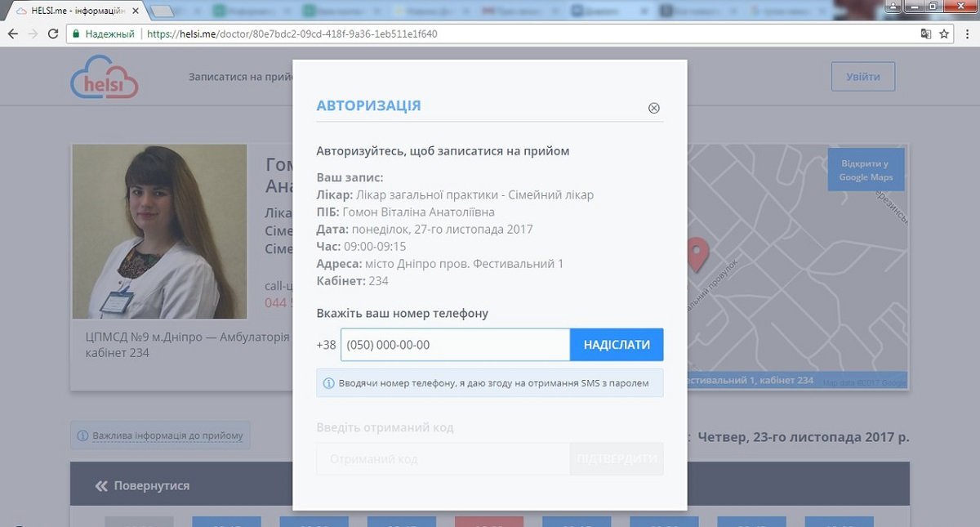Close the Авторизація dialog with the X icon
This screenshot has width=980, height=527.
[x=653, y=109]
